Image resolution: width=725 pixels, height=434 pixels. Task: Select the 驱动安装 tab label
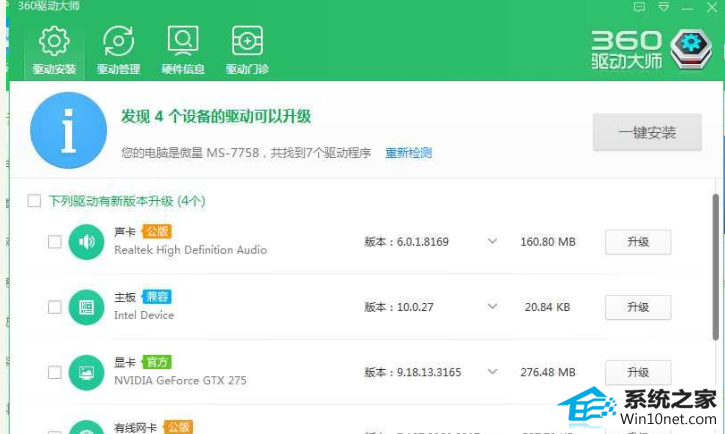click(x=54, y=69)
